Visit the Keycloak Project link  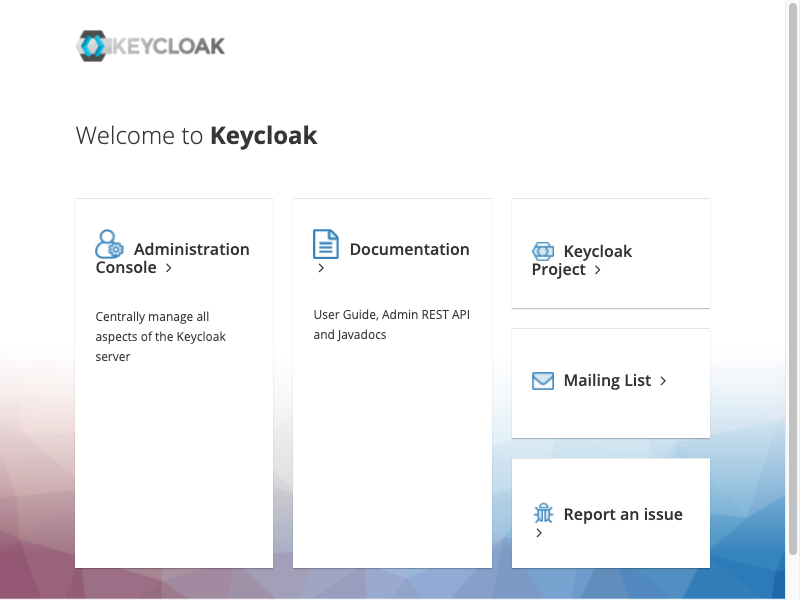582,260
